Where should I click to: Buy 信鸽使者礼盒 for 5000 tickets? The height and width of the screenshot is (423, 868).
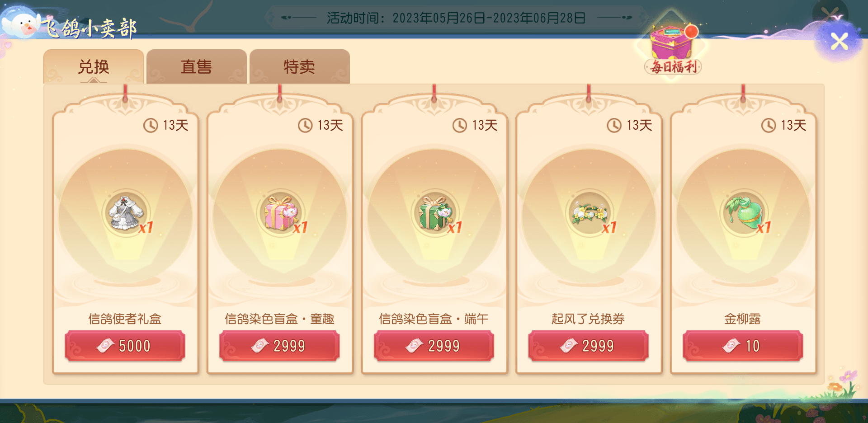click(x=125, y=346)
